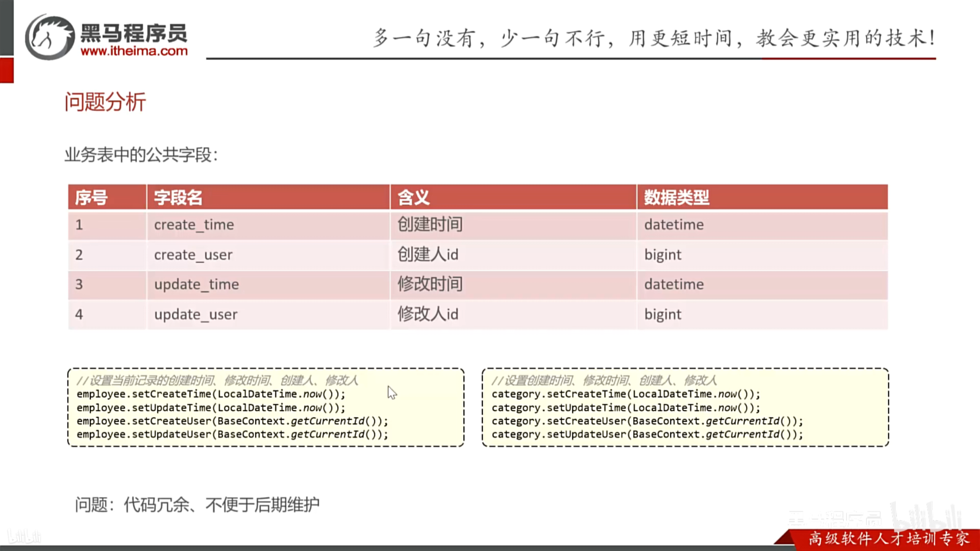
Task: Click the employee.setUpdateTime code line
Action: click(x=211, y=408)
